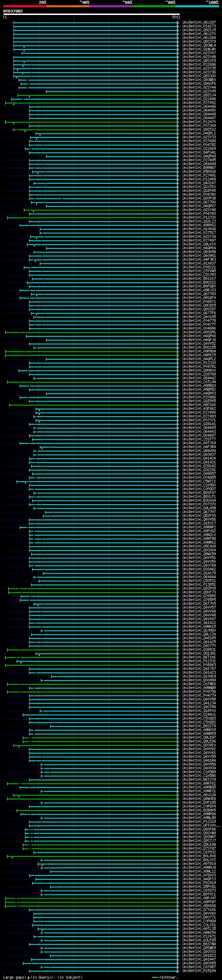Open hit UniRef100_Q9ZSJ5
The image size is (222, 980).
point(199,30)
